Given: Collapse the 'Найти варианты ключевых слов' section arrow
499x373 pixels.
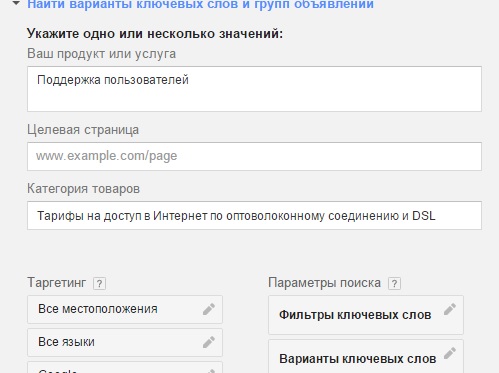Looking at the screenshot, I should coord(16,4).
